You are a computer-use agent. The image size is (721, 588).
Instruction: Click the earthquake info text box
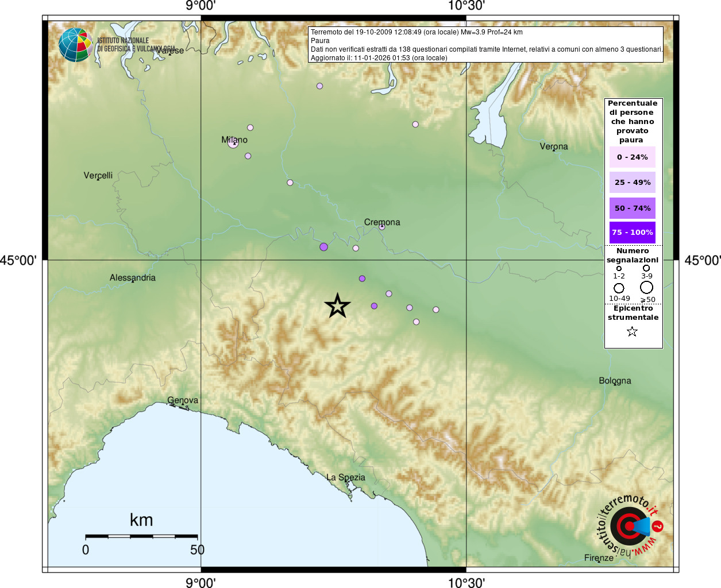pyautogui.click(x=486, y=45)
